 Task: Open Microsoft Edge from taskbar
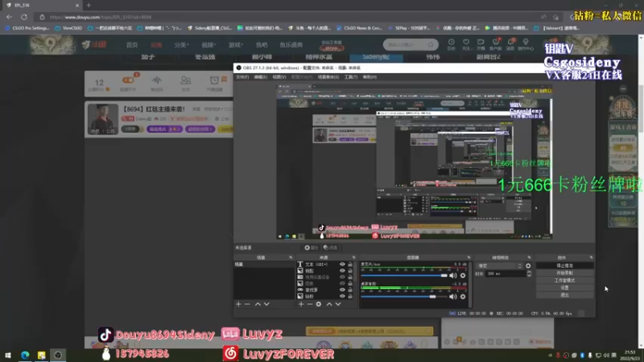(25, 355)
